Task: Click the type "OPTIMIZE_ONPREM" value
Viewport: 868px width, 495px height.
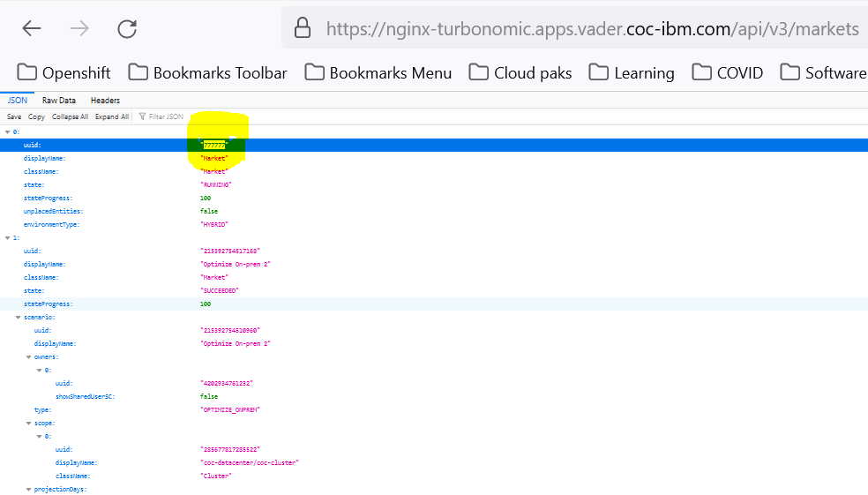Action: coord(229,409)
